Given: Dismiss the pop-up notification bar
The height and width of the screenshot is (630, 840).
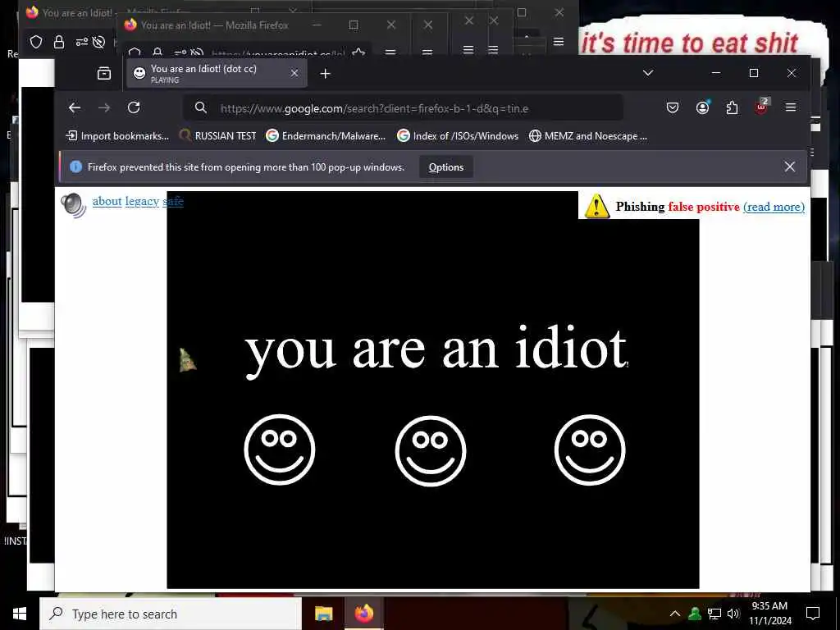Looking at the screenshot, I should [789, 167].
